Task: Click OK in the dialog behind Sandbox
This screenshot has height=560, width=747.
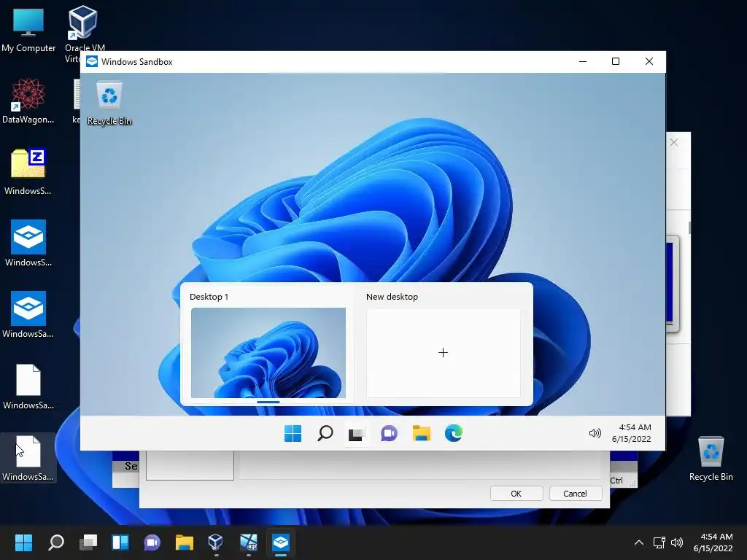Action: [516, 494]
